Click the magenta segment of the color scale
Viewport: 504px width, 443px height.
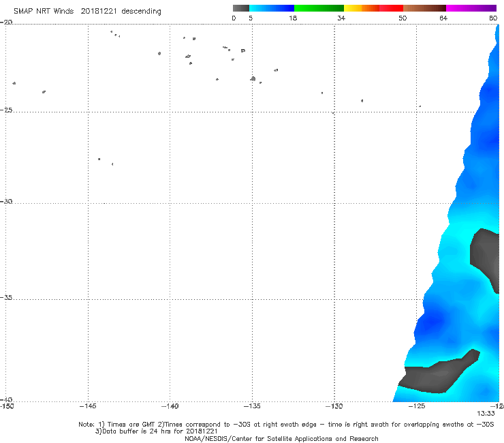coord(471,8)
